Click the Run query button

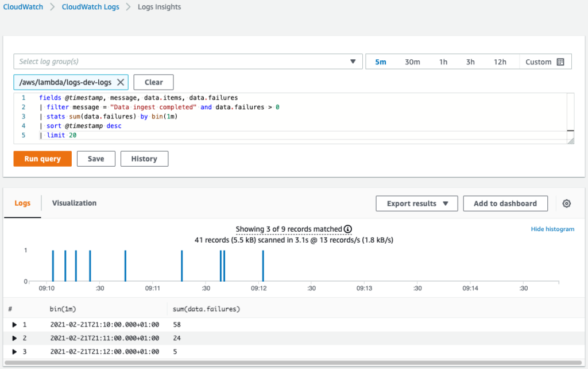click(42, 159)
